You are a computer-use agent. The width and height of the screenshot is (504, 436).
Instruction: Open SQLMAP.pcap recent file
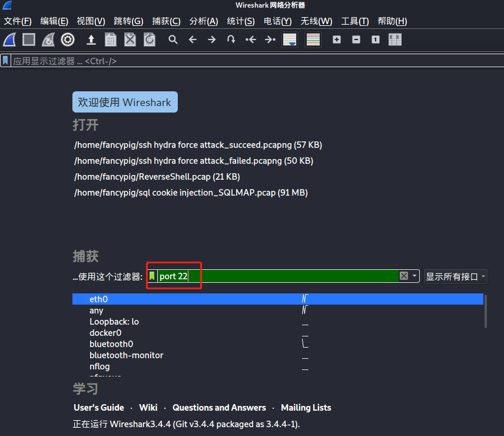tap(191, 193)
